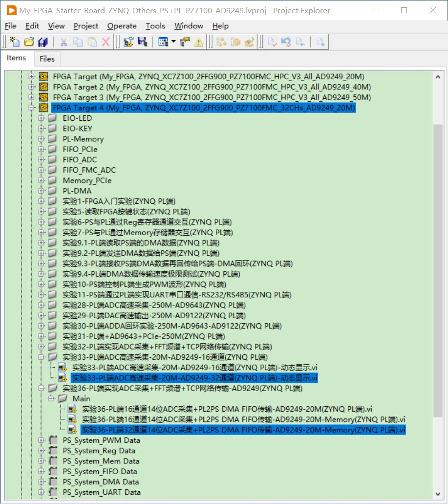Select 实验1-FPGA入门实验 folder
Viewport: 448px width, 504px height.
coord(119,201)
